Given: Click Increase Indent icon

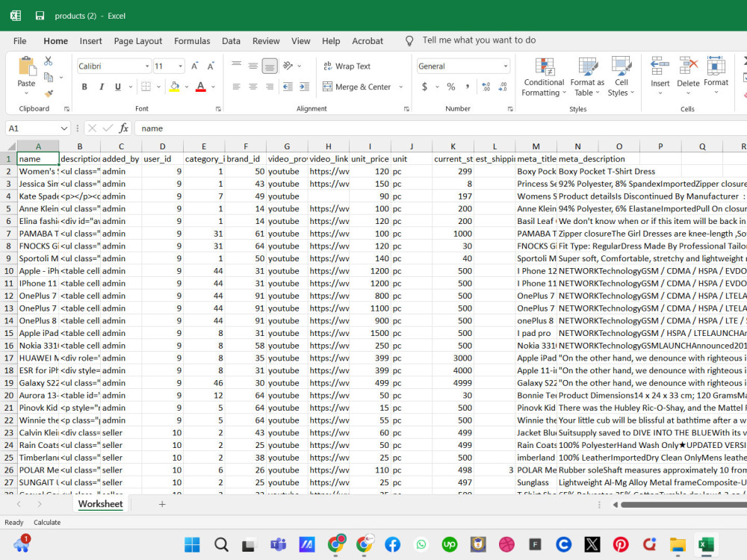Looking at the screenshot, I should [x=304, y=87].
